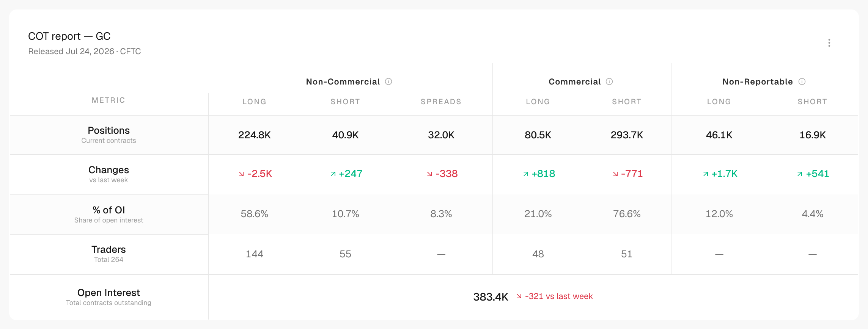Click the SPREADS column header
This screenshot has width=868, height=329.
[441, 102]
